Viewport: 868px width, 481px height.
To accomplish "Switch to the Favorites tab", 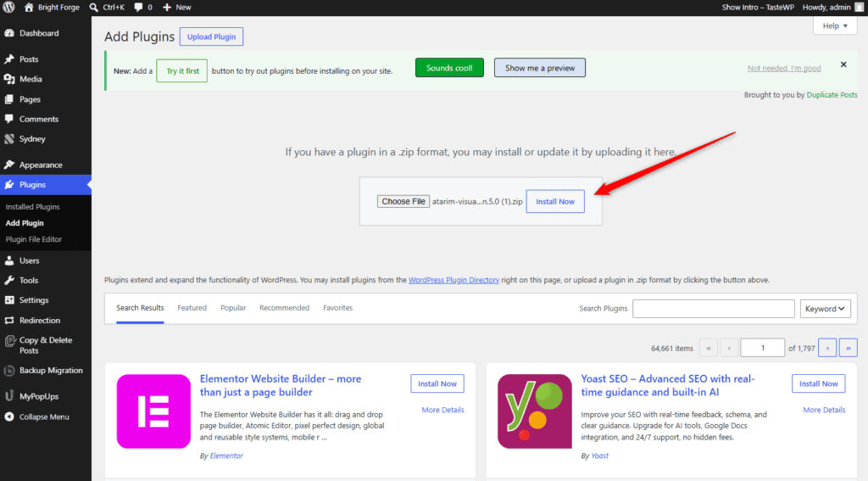I will coord(337,308).
